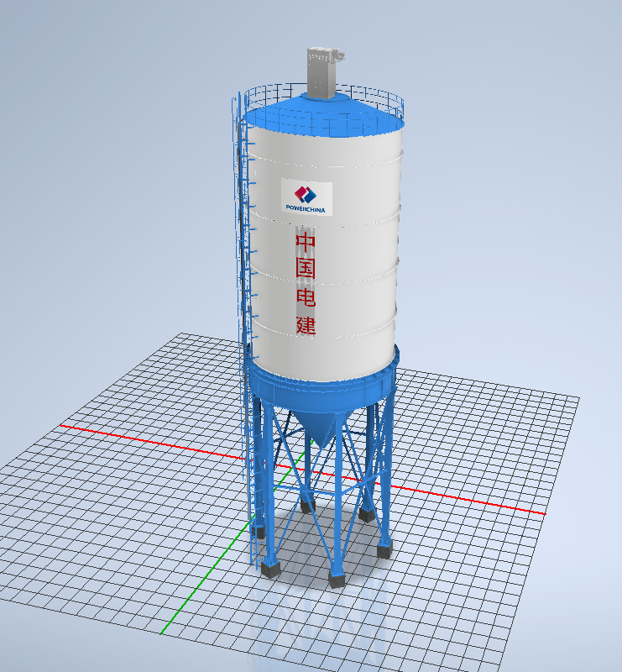622x672 pixels.
Task: Select the blue conical silo roof
Action: pos(324,116)
